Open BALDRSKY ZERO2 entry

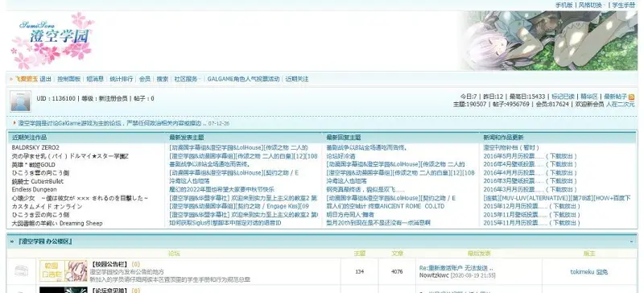pos(35,147)
